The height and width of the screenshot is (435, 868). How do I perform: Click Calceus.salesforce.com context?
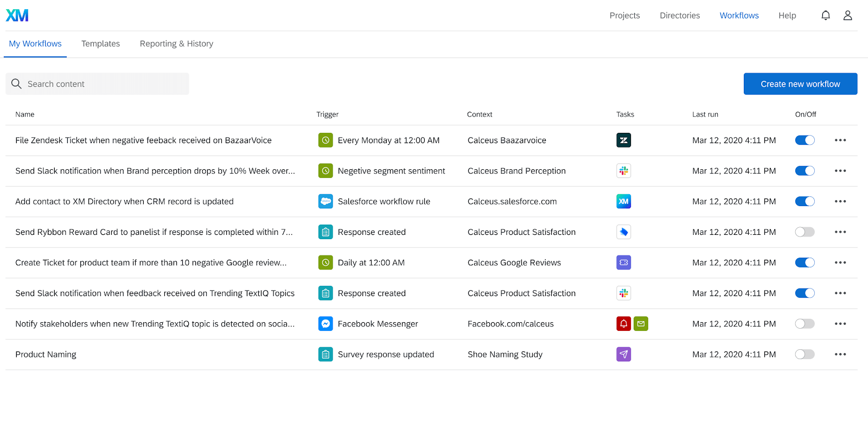click(512, 201)
